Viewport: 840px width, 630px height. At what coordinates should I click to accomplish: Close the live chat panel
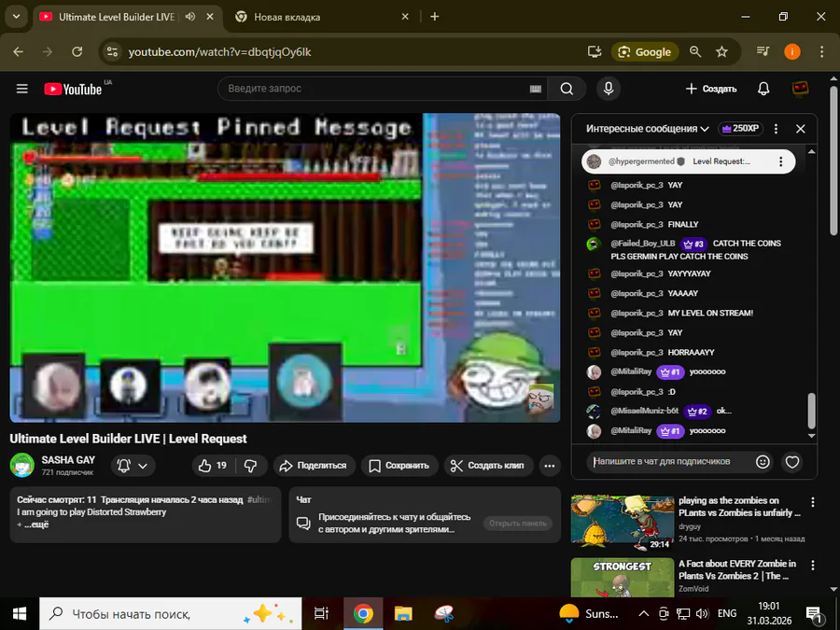point(801,129)
